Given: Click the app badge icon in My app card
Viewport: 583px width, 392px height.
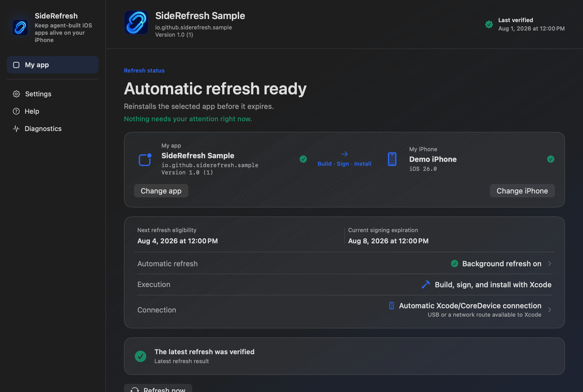Looking at the screenshot, I should tap(145, 160).
